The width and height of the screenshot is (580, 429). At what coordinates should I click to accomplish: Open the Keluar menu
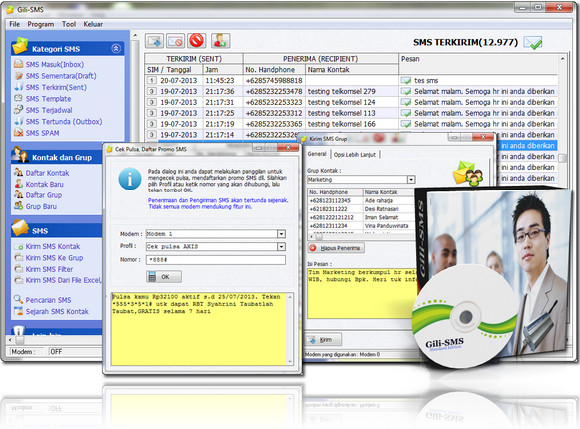(93, 24)
